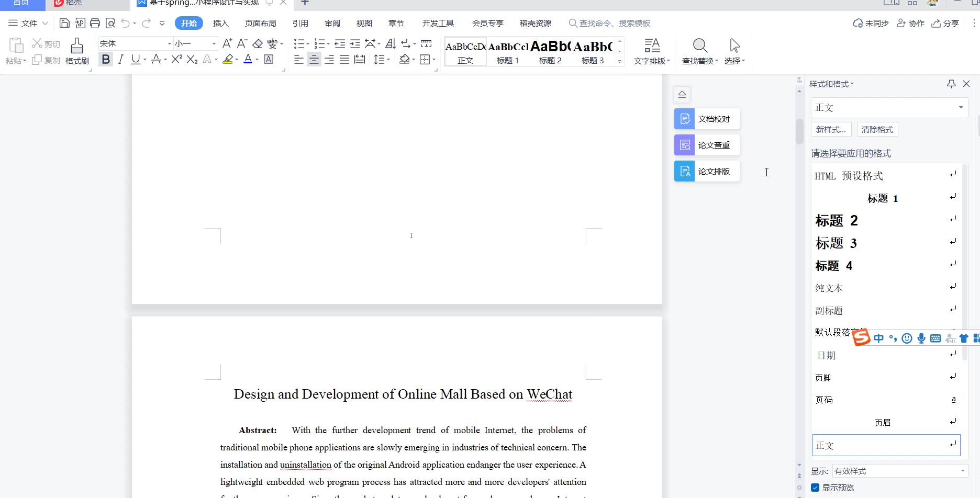This screenshot has height=498, width=980.
Task: Open the 页面布局 ribbon tab
Action: click(x=260, y=23)
